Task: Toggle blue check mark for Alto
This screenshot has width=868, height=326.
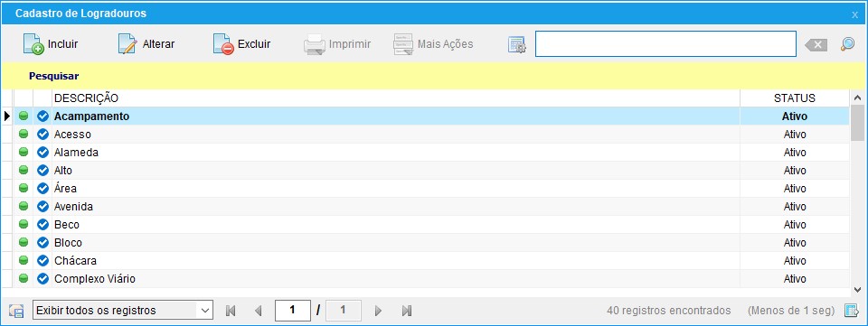Action: coord(42,171)
